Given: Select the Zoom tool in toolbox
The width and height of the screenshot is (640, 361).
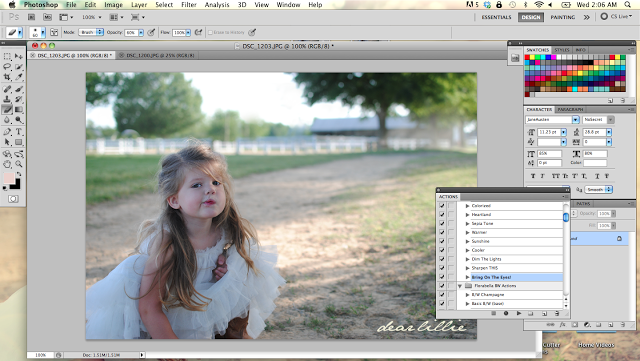Looking at the screenshot, I should [x=18, y=164].
